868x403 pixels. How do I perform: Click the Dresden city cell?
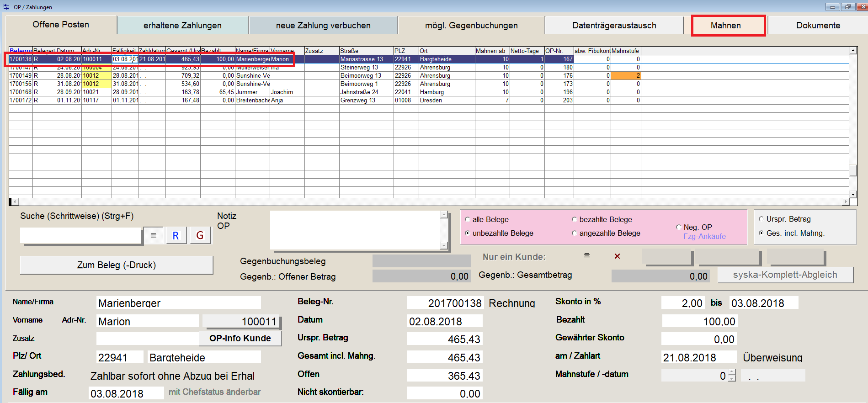pyautogui.click(x=447, y=100)
